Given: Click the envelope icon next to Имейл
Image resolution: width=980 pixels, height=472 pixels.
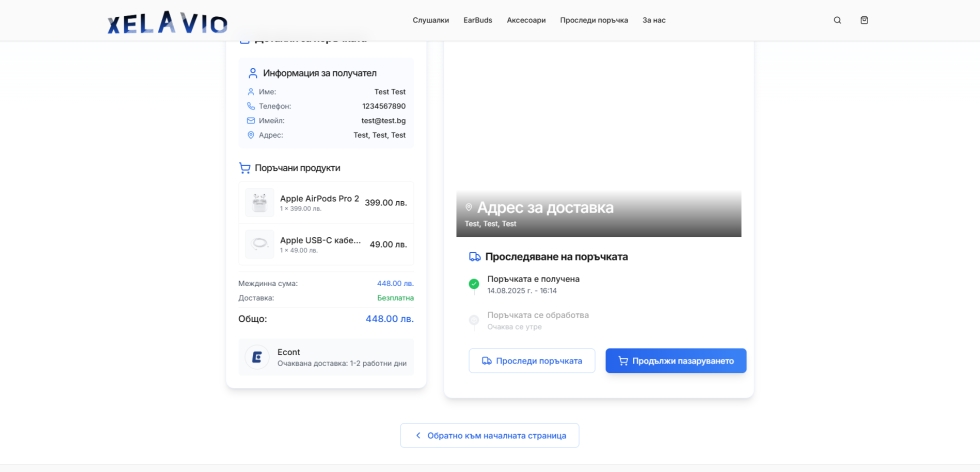Looking at the screenshot, I should click(251, 121).
